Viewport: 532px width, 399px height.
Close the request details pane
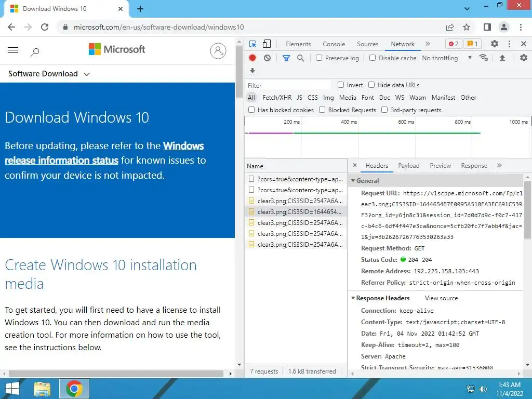[355, 165]
